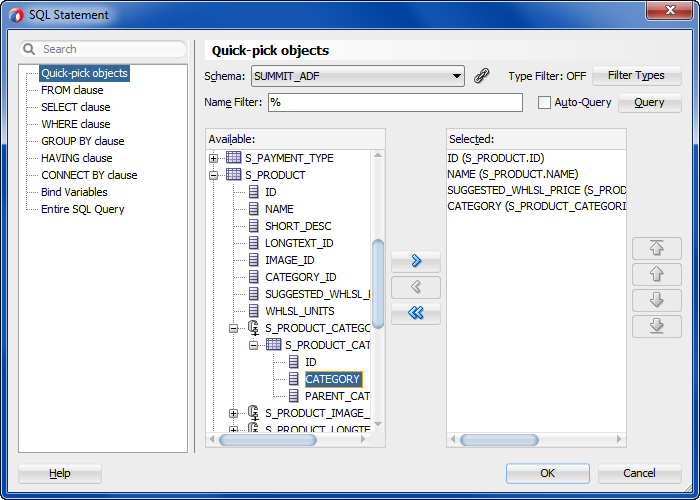Click the Selected list horizontal scrollbar thumb
Image resolution: width=700 pixels, height=500 pixels.
tap(499, 440)
